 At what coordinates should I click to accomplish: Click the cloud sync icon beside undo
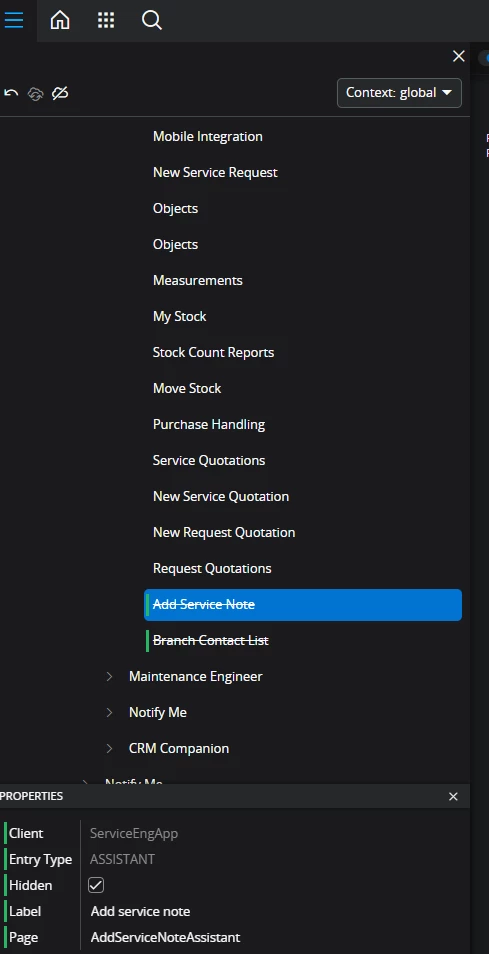coord(35,93)
